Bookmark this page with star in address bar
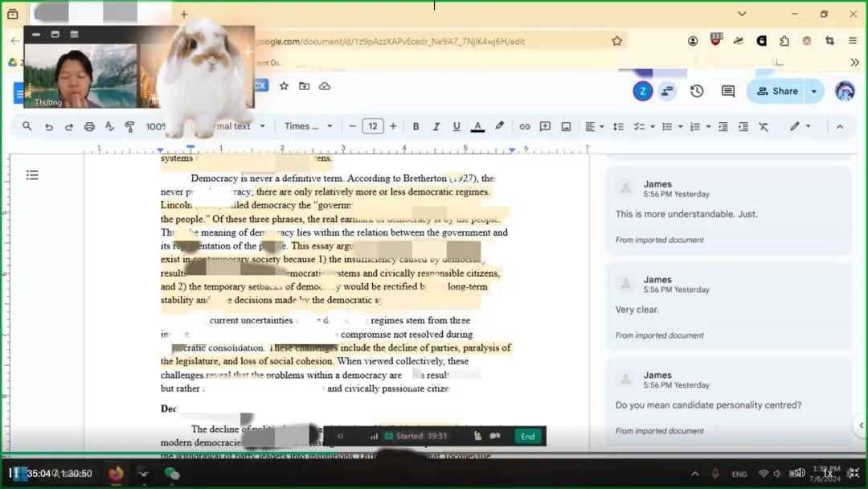The width and height of the screenshot is (868, 489). (x=616, y=41)
